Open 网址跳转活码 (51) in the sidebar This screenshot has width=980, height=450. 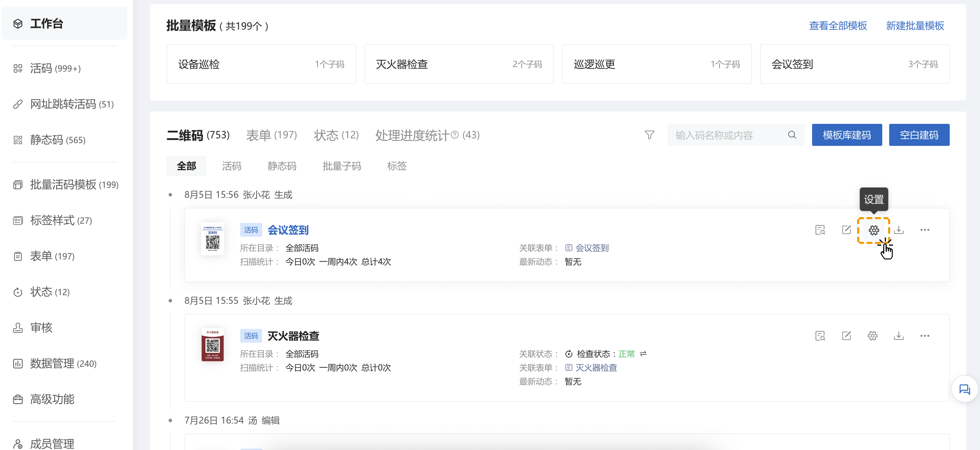[x=64, y=104]
